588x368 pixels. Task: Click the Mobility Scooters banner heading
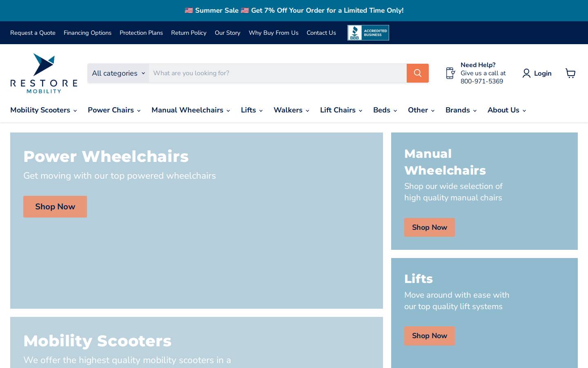coord(98,341)
